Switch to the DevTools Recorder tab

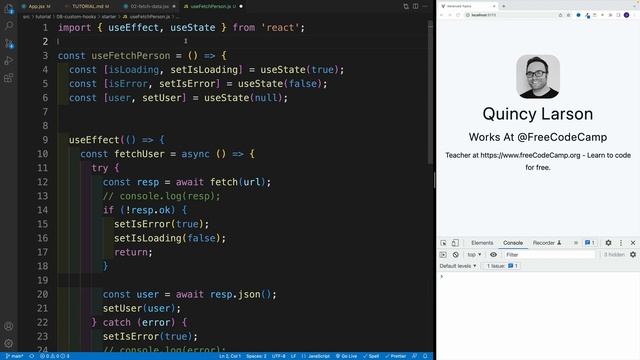(547, 243)
